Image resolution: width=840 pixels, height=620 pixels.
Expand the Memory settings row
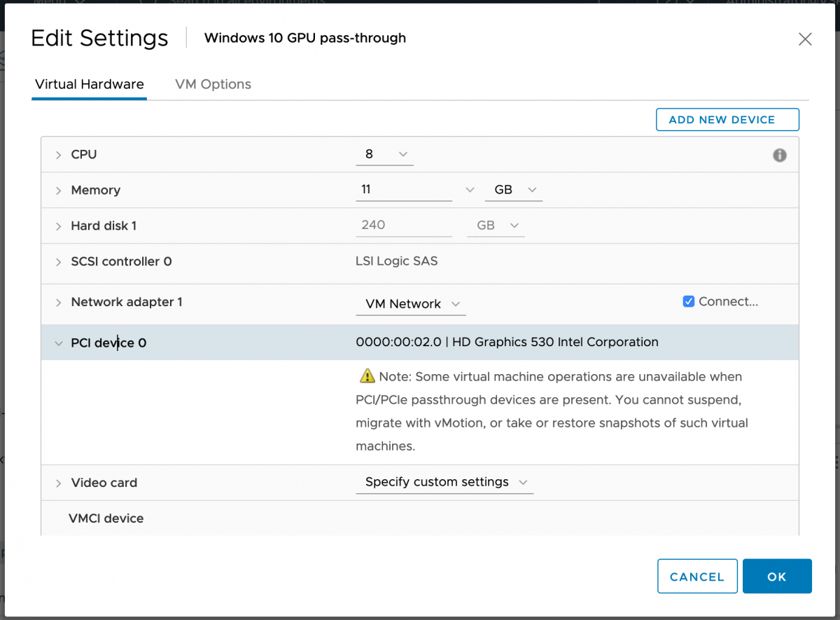[x=59, y=190]
